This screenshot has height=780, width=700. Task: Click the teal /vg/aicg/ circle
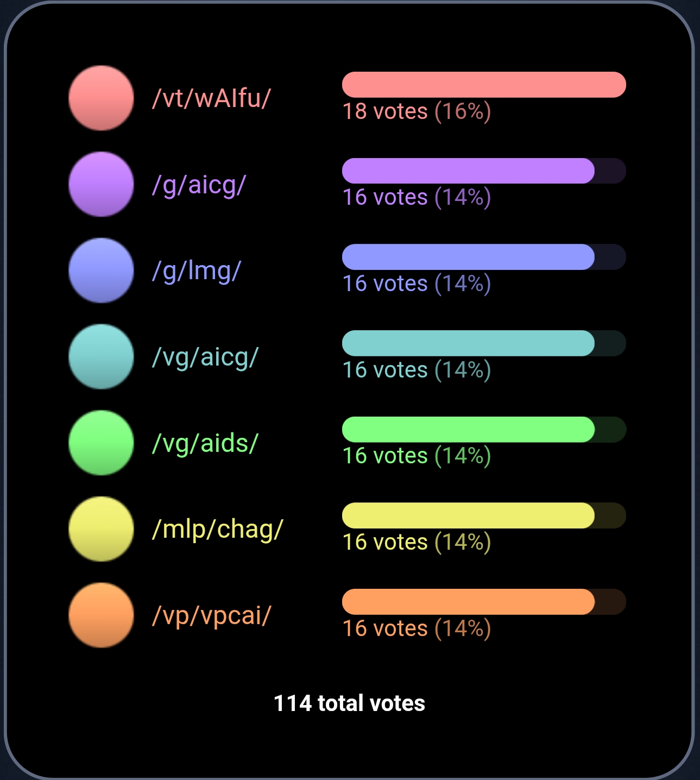(101, 357)
